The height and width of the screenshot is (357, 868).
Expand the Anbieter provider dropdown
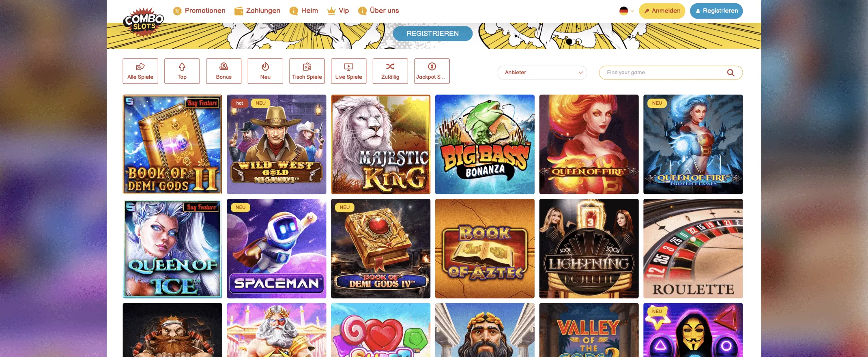[542, 73]
